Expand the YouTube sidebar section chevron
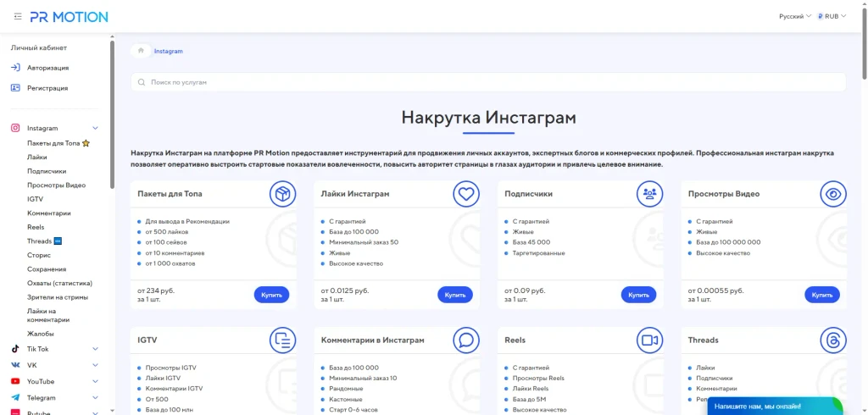The image size is (868, 415). [95, 381]
